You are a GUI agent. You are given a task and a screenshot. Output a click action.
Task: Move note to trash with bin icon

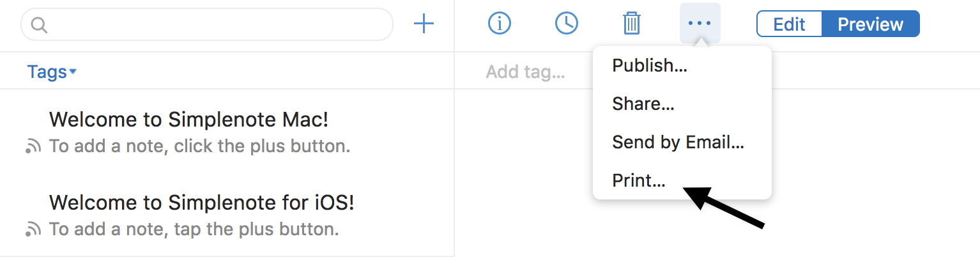632,24
